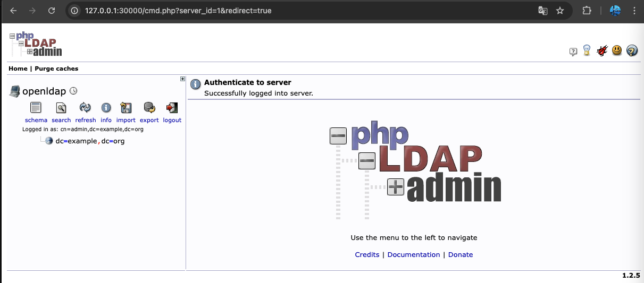Click the "Use the menu to the left to navigate" text
The height and width of the screenshot is (283, 644).
pos(414,238)
